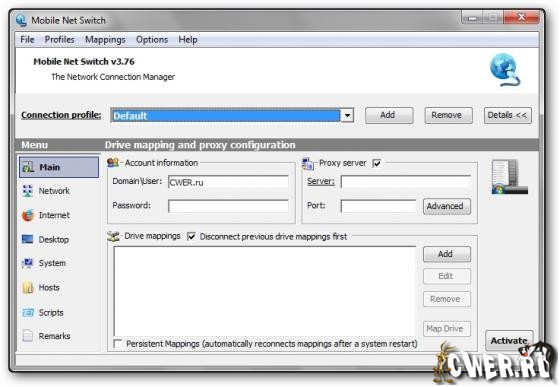Image resolution: width=560 pixels, height=387 pixels.
Task: Open the Profiles menu
Action: coord(60,40)
